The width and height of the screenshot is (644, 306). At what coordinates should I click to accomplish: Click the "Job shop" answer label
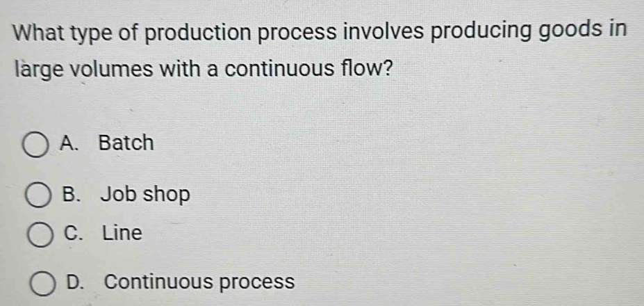[145, 195]
